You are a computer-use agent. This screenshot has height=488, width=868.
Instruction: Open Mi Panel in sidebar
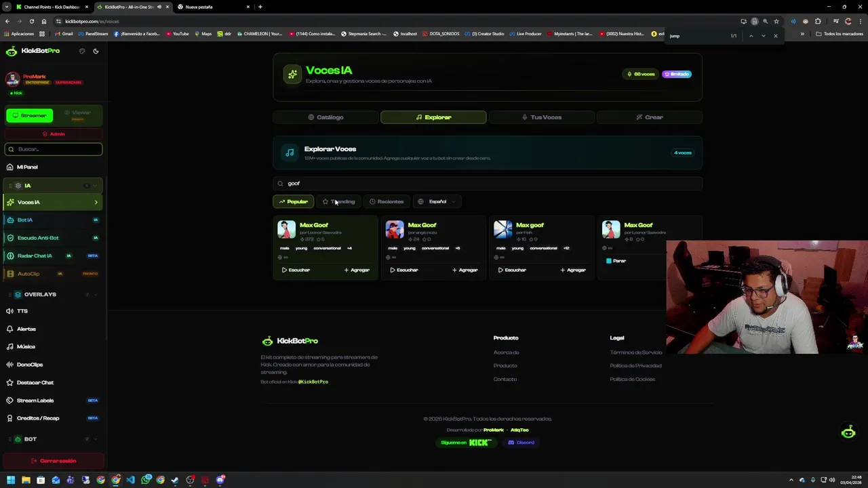click(x=54, y=167)
